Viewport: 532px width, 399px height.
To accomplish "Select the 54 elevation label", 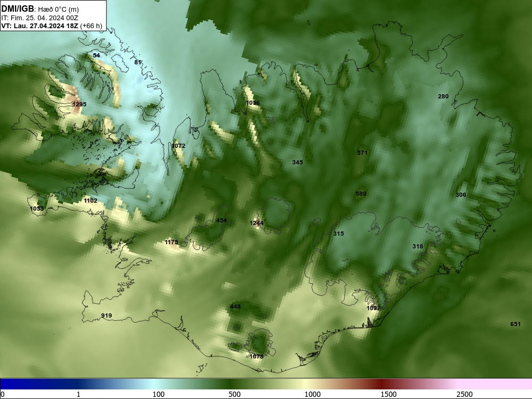I will (96, 55).
